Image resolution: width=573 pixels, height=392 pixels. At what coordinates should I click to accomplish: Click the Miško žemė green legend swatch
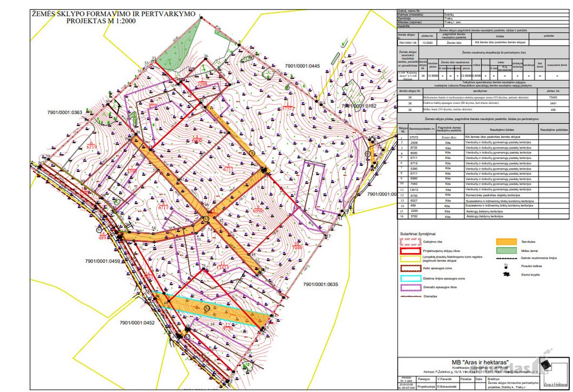coord(506,251)
